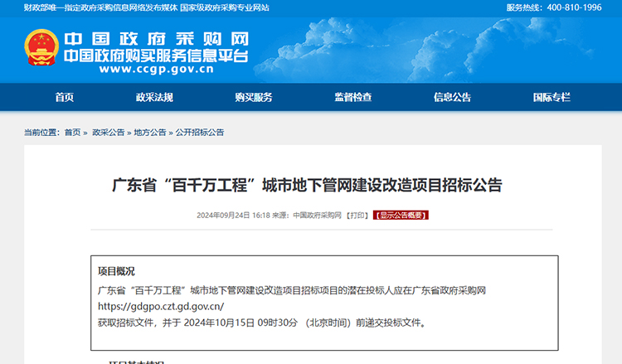622x364 pixels.
Task: Click the 公开招标公告 breadcrumb link
Action: [x=200, y=133]
